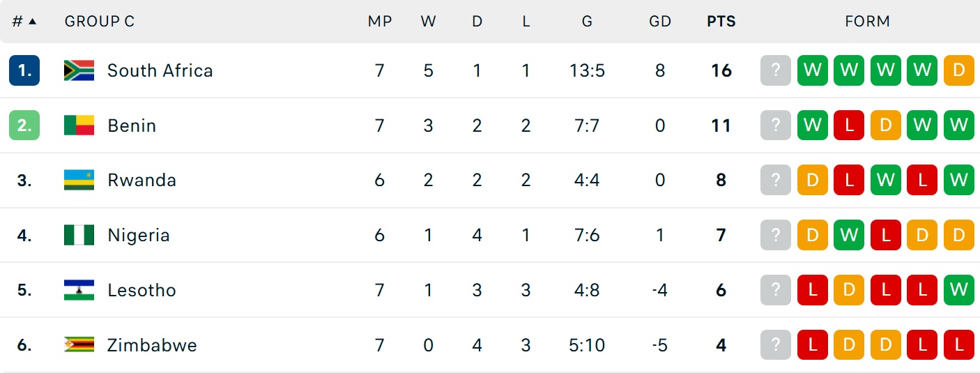Click Benin's red L form badge
This screenshot has width=980, height=373.
[849, 125]
